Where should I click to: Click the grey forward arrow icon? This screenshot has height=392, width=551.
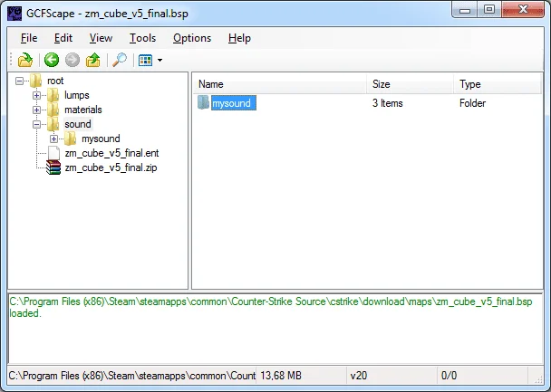click(72, 61)
